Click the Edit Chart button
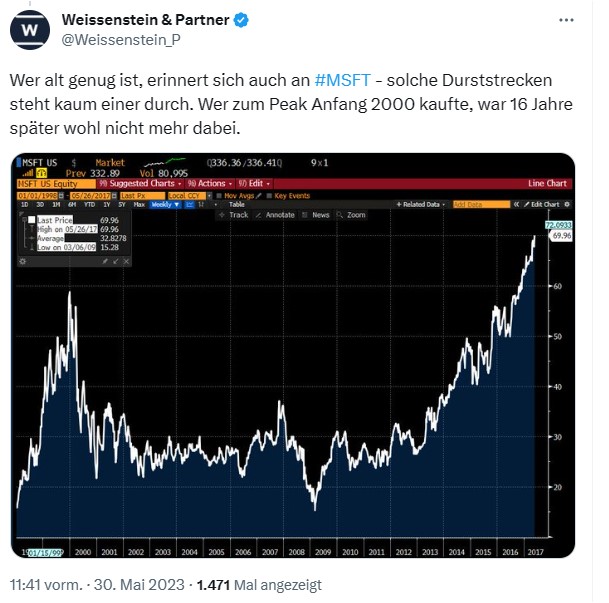 [x=541, y=204]
